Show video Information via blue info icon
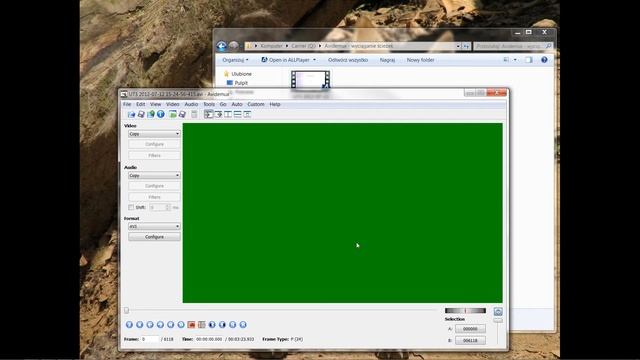The image size is (640, 360). [x=161, y=114]
